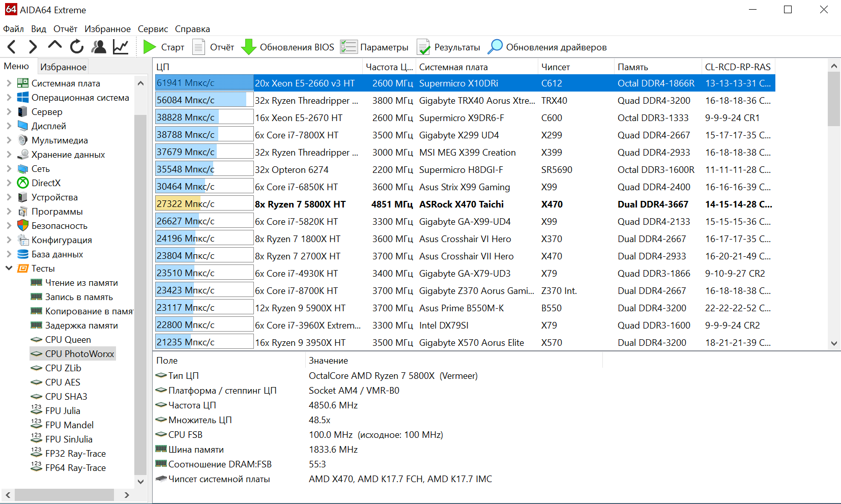Select the DirectX Xbox icon
The width and height of the screenshot is (841, 504).
pos(23,183)
